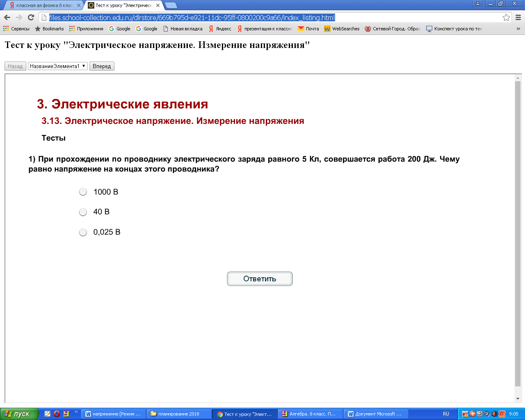Open the first Google bookmark
This screenshot has width=525, height=420.
pyautogui.click(x=119, y=29)
